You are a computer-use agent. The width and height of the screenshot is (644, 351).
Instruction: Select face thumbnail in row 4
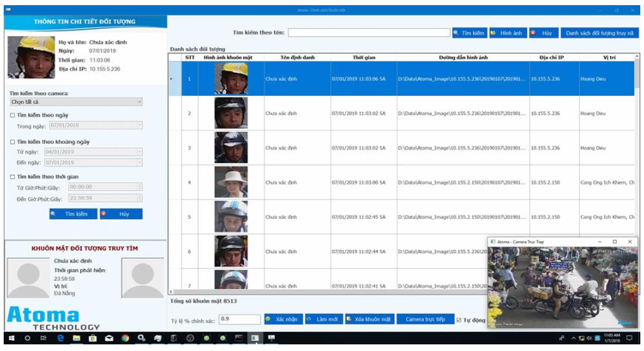tap(231, 182)
